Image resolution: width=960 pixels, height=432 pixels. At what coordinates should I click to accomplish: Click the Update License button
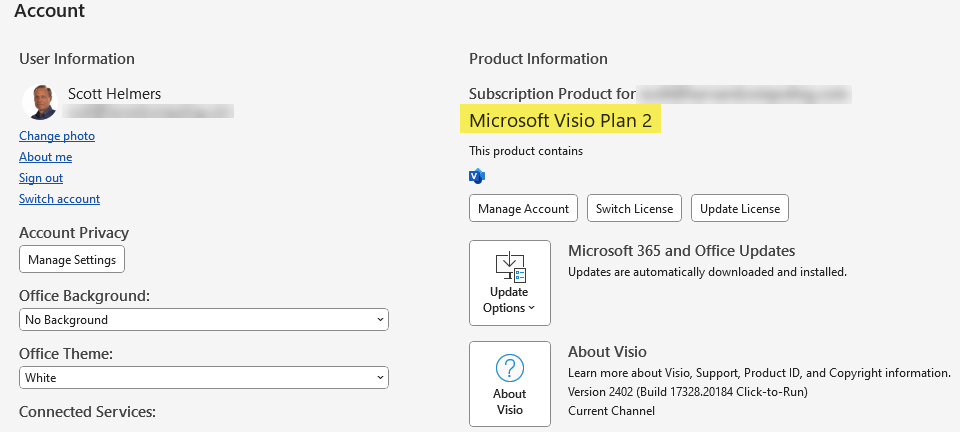tap(740, 209)
